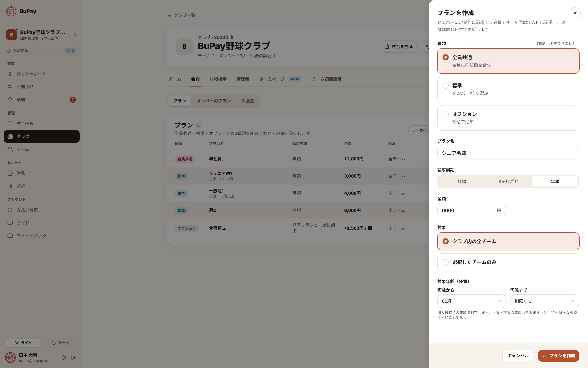Select 年額 billing cycle
This screenshot has height=368, width=588.
point(555,182)
